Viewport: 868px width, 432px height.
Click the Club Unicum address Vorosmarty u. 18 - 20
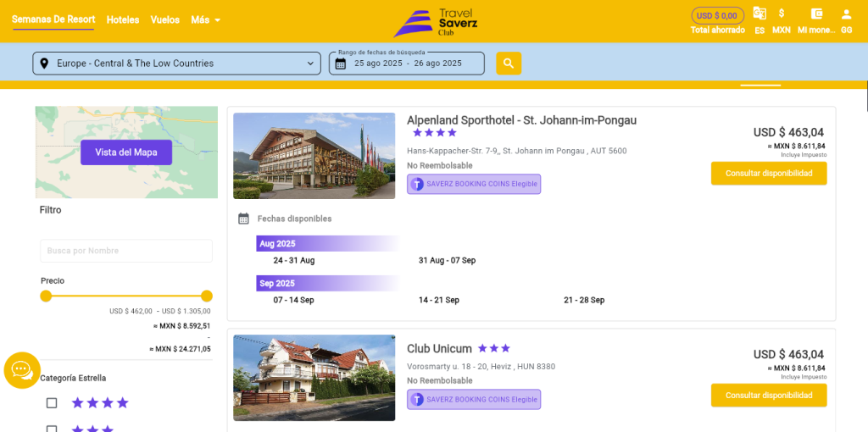(x=481, y=367)
